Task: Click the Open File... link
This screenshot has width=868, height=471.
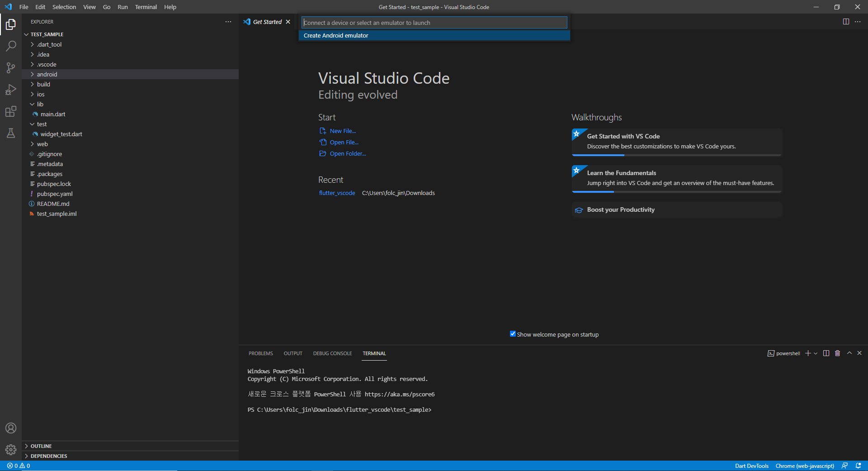Action: pos(344,142)
